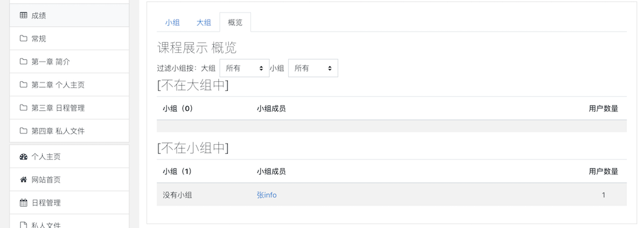Viewport: 644px width, 228px height.
Task: Click the folder icon next to 第一章 简介
Action: click(x=23, y=62)
